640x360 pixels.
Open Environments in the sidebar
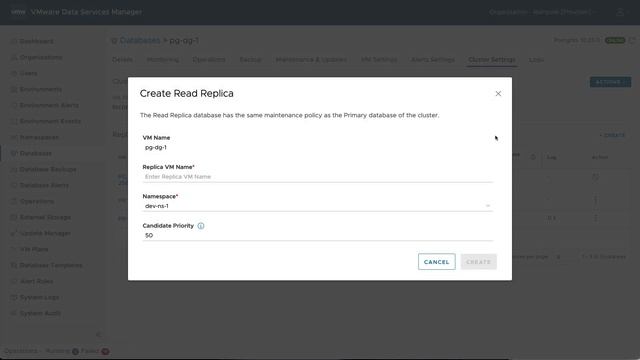(41, 89)
